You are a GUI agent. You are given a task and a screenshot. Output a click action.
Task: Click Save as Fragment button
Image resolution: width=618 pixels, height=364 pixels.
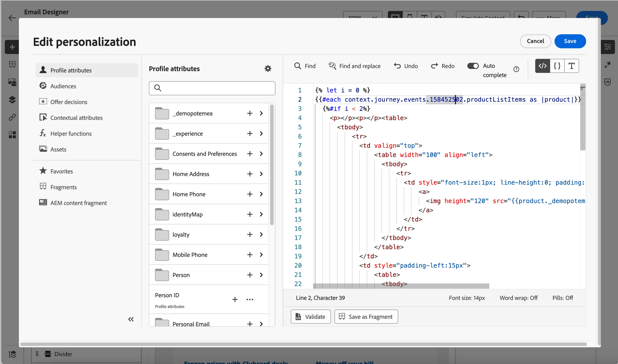366,317
